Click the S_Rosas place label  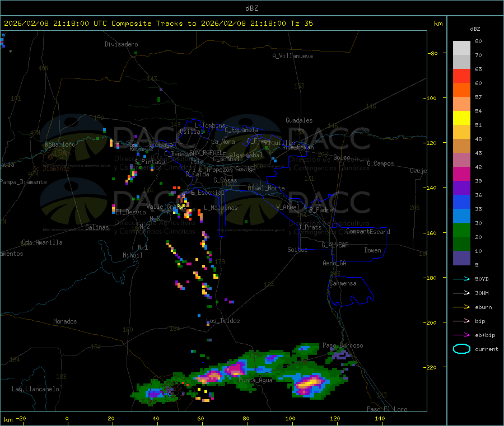click(x=225, y=180)
